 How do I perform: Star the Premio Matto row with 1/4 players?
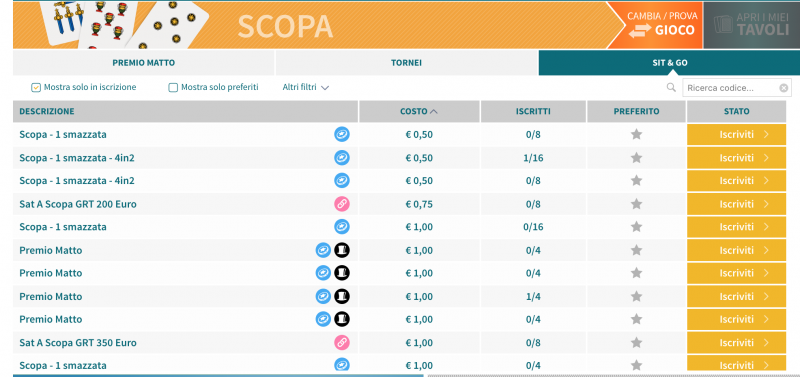coord(636,296)
